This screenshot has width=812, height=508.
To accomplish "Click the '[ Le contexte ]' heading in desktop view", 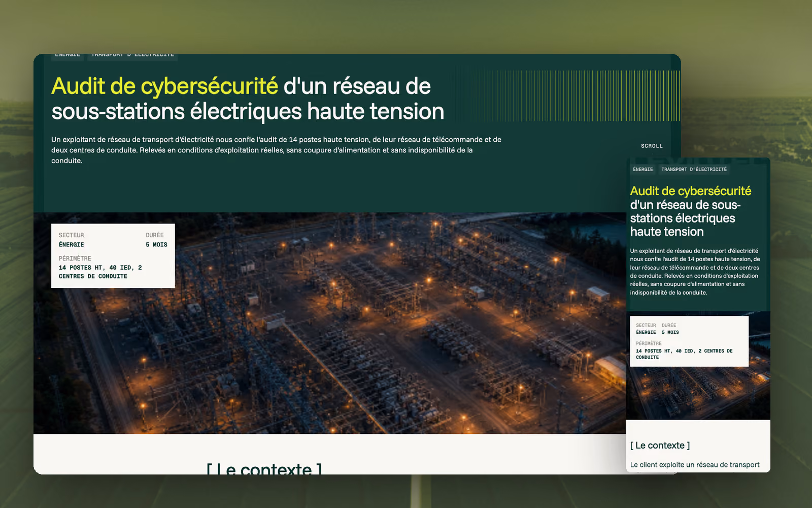I will [x=264, y=468].
